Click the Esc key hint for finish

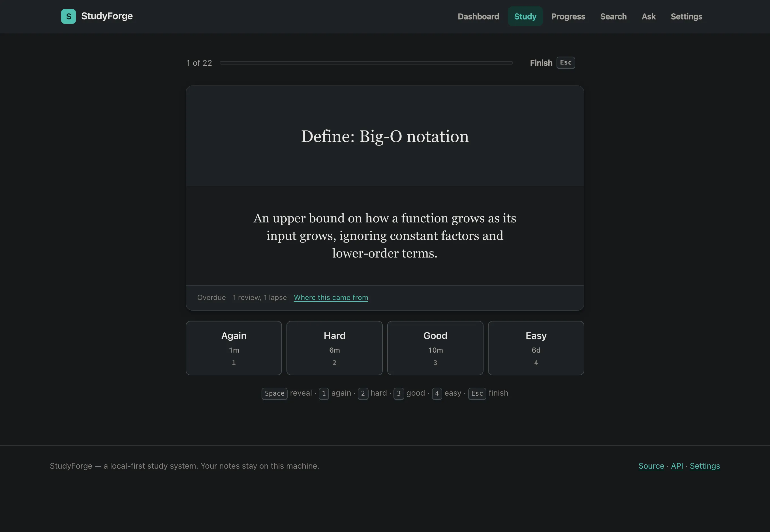pyautogui.click(x=477, y=393)
